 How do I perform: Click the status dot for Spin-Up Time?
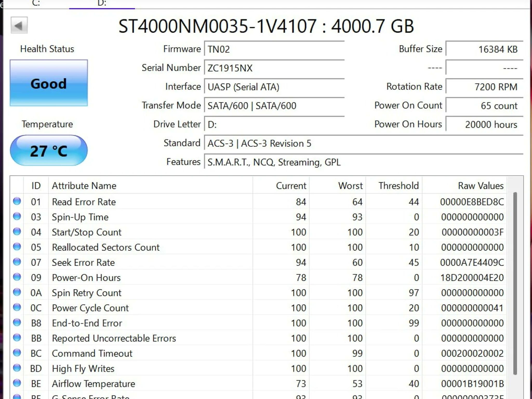click(17, 216)
